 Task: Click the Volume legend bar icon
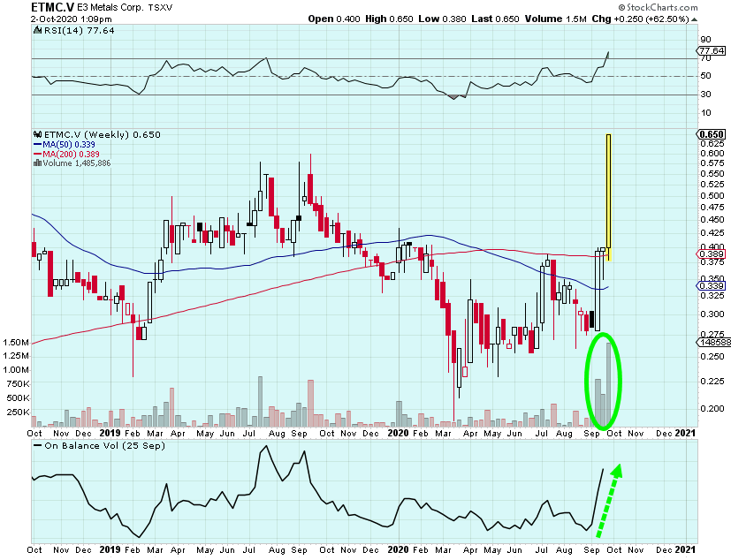tap(36, 163)
